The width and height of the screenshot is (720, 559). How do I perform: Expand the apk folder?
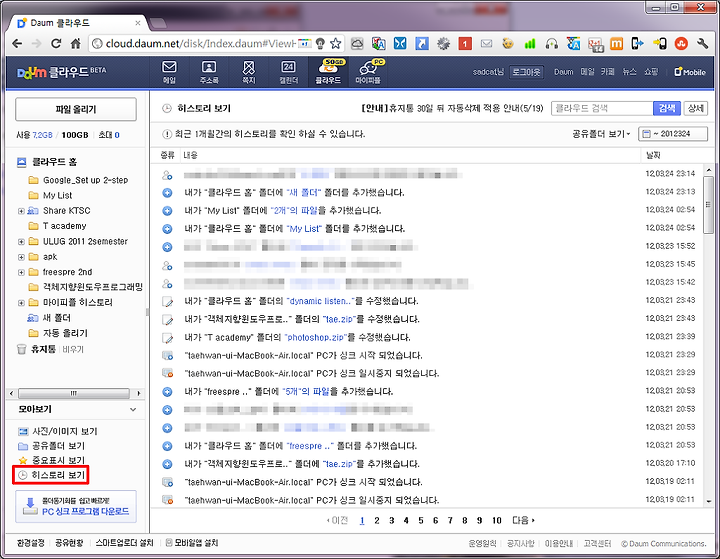coord(21,257)
